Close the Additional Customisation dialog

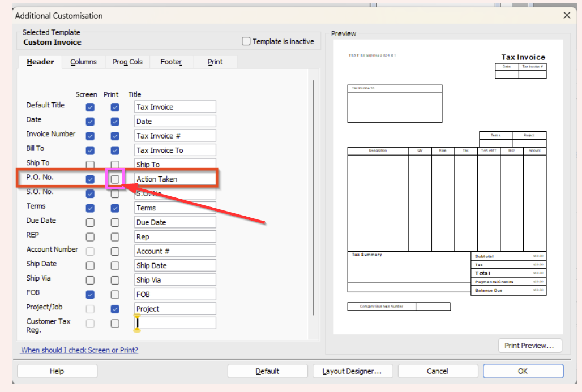pyautogui.click(x=567, y=15)
